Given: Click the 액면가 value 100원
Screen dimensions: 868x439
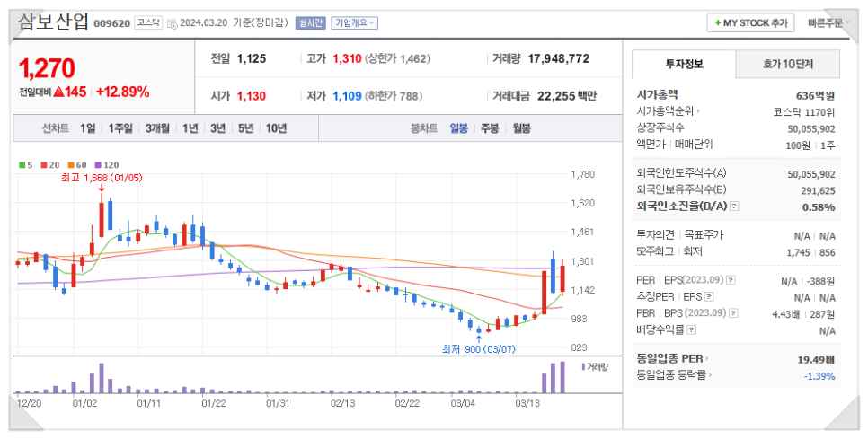Looking at the screenshot, I should tap(798, 145).
